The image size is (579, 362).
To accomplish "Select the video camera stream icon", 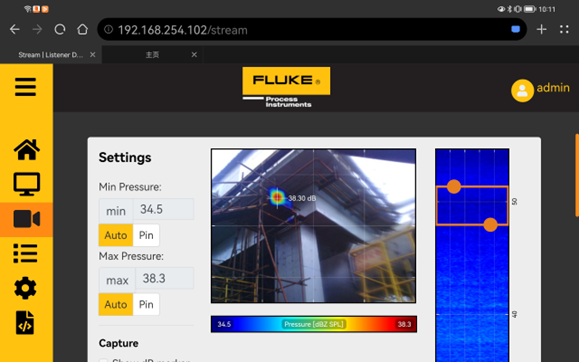I will click(27, 219).
